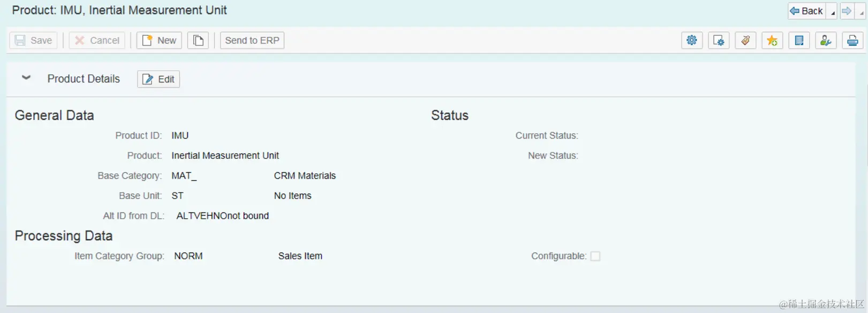Viewport: 868px width, 313px height.
Task: Click the Inertial Measurement Unit product field
Action: click(x=225, y=156)
